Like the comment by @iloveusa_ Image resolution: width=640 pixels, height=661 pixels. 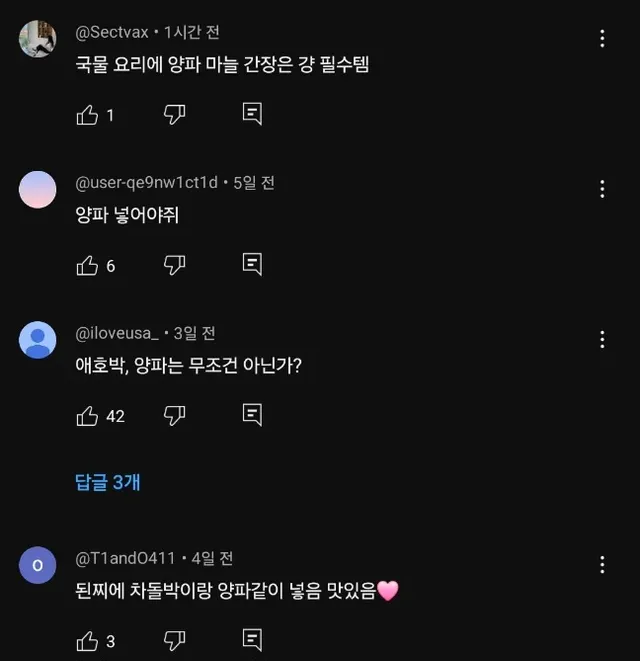[x=88, y=415]
